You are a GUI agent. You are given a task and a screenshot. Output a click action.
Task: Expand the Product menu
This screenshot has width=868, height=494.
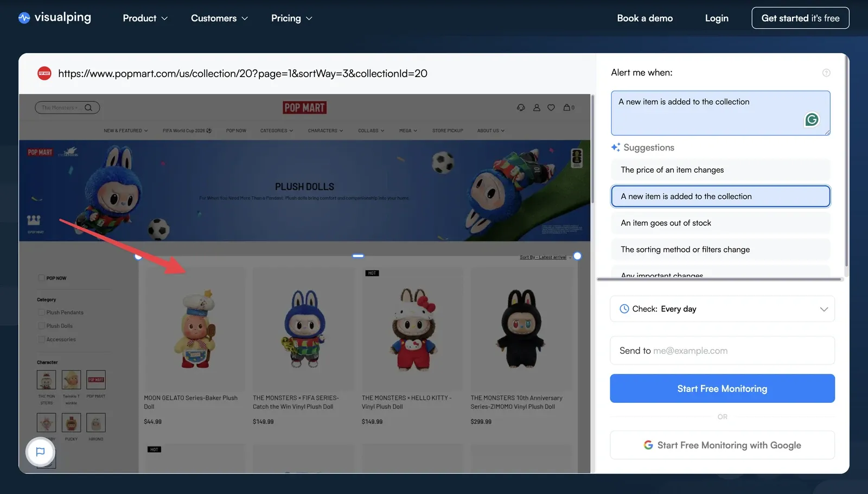click(145, 18)
